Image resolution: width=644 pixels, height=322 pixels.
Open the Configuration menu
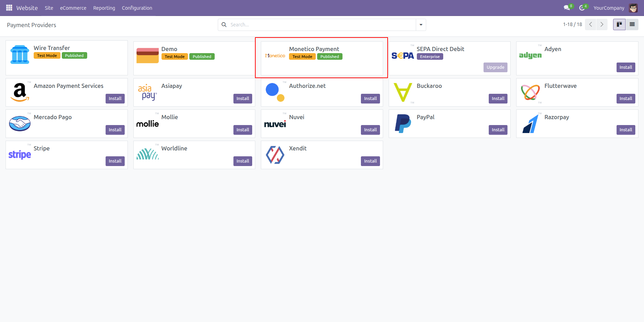point(137,8)
